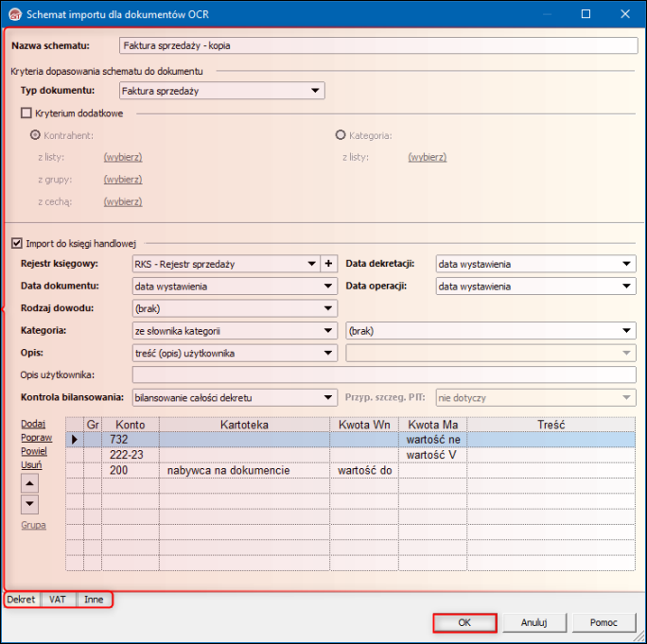Toggle Kryterium dodatkowe checkbox
The image size is (647, 644).
26,113
